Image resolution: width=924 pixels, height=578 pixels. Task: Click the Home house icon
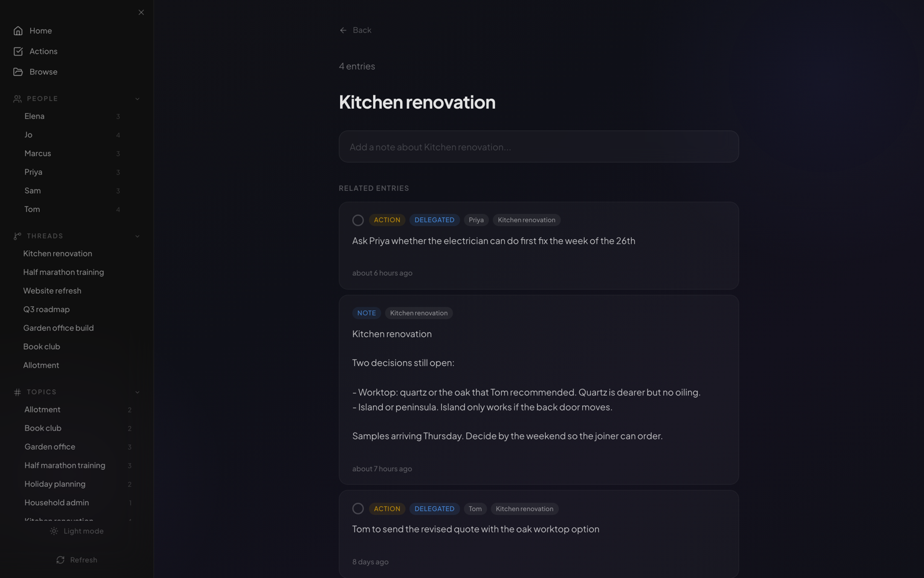click(18, 31)
